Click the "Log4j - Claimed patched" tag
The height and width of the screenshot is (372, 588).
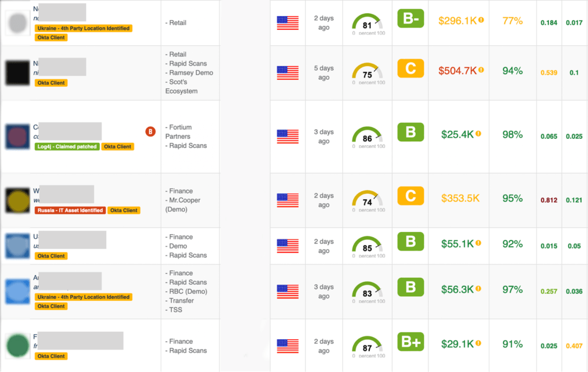point(67,146)
